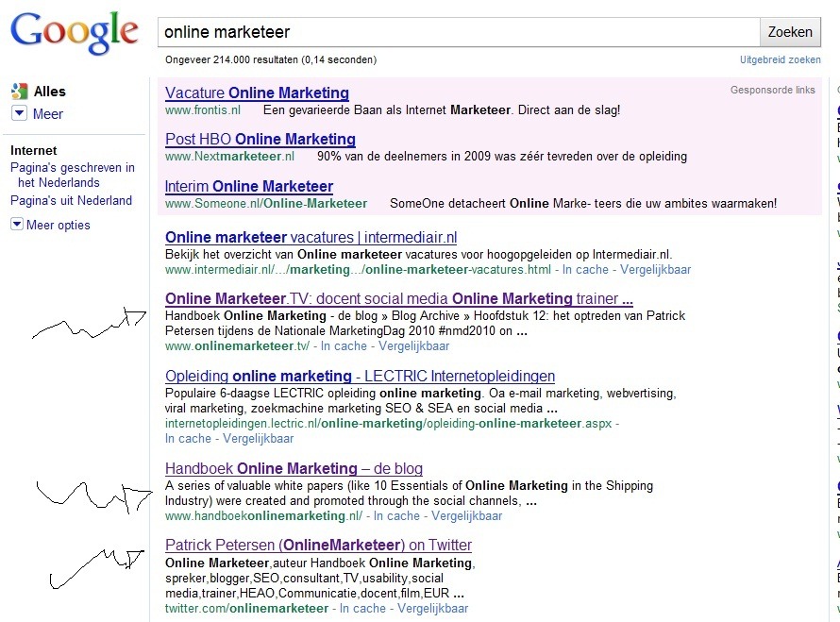Select the Alles icon in sidebar
The height and width of the screenshot is (622, 840).
(20, 92)
